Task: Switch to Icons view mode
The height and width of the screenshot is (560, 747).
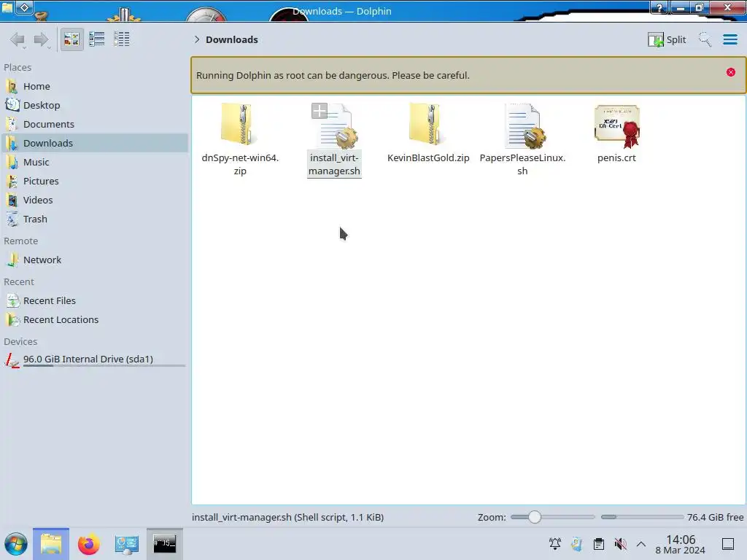Action: tap(71, 39)
